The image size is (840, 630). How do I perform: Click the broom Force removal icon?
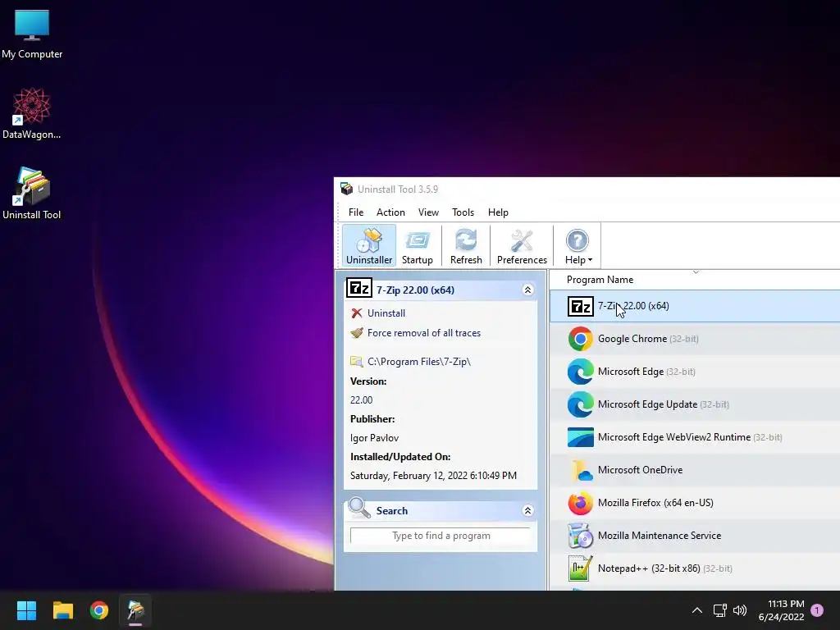coord(356,333)
